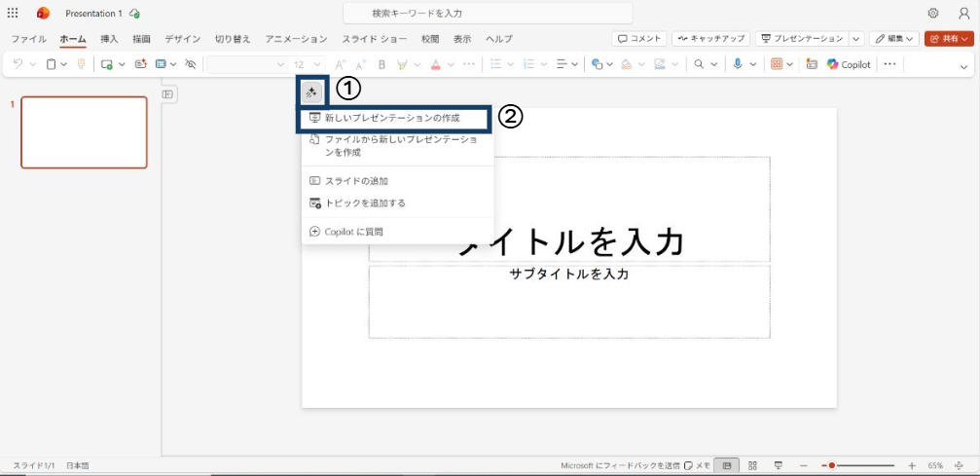Toggle normal view in status bar

click(x=726, y=465)
